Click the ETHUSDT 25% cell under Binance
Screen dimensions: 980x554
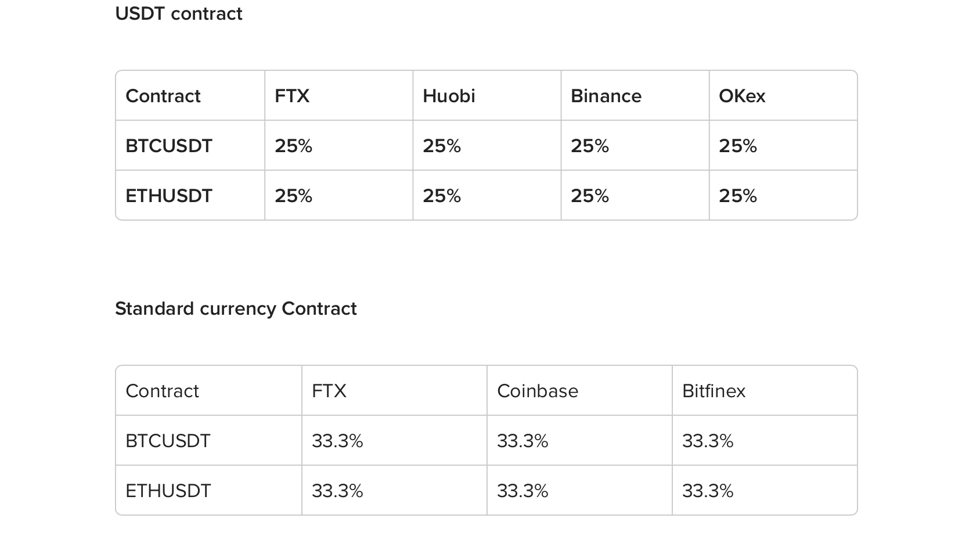click(589, 196)
